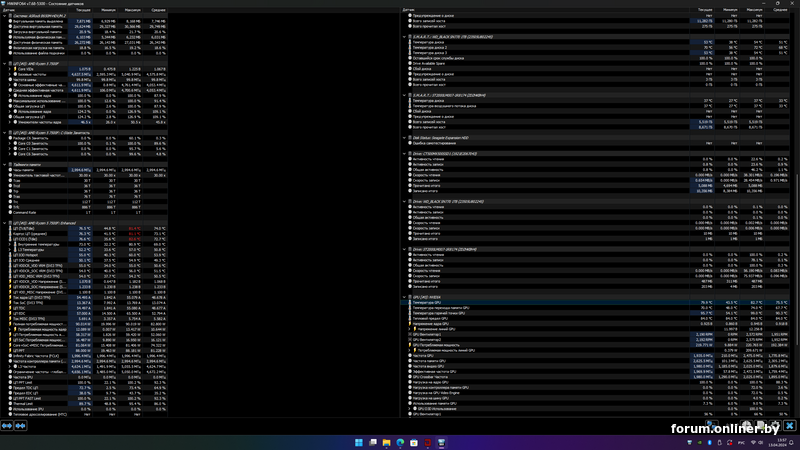Select the Ошибка самотестирования row
The image size is (800, 450).
[x=598, y=143]
